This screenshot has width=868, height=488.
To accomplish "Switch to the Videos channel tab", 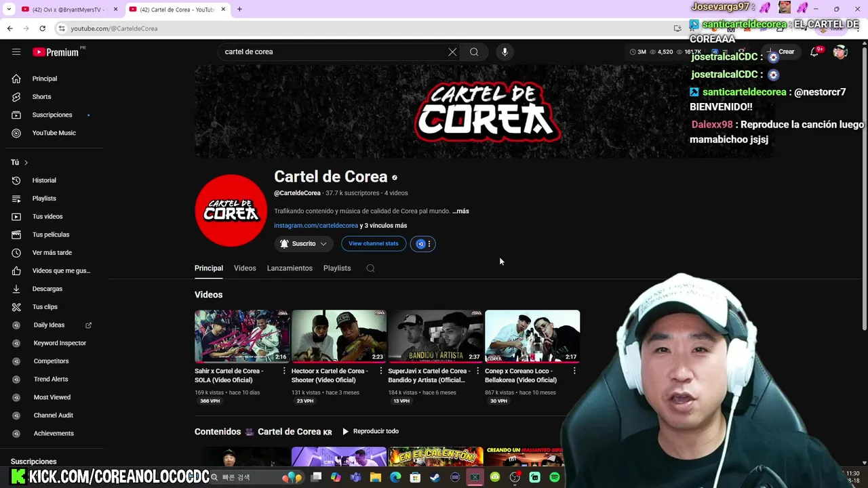I will [x=245, y=268].
